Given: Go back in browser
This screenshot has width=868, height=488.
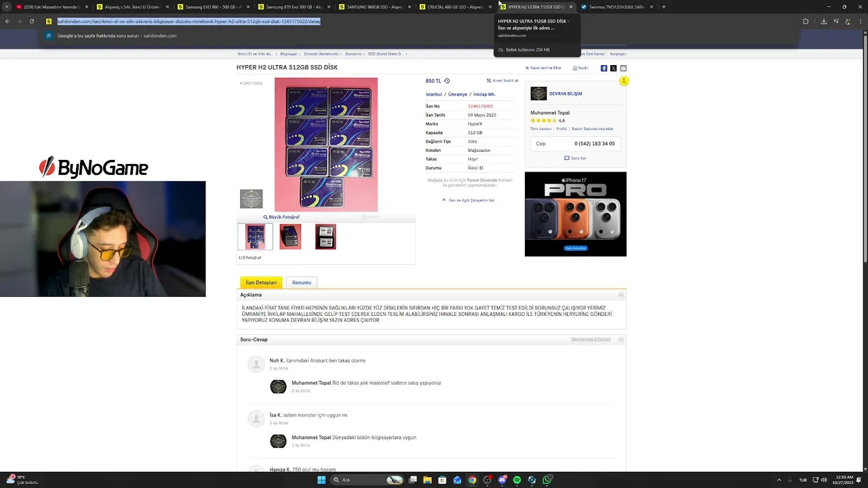Looking at the screenshot, I should 7,21.
